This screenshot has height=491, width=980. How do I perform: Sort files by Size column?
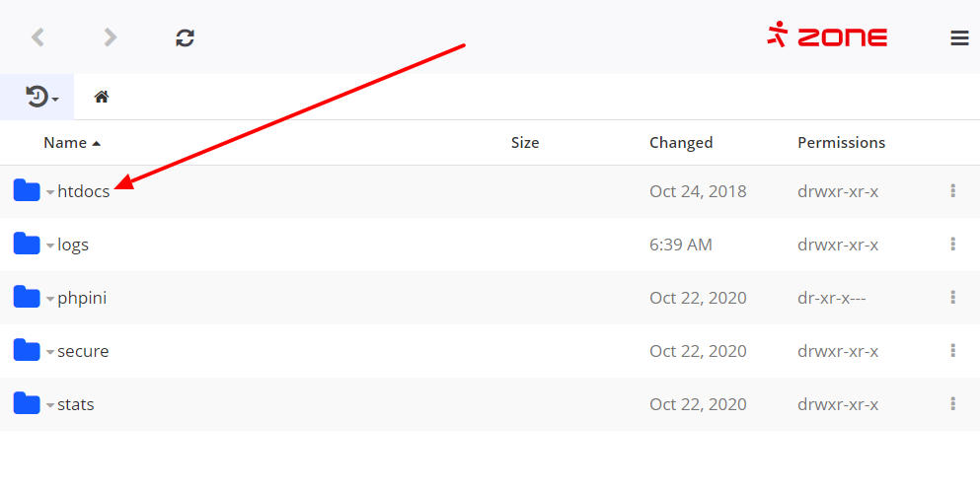525,143
